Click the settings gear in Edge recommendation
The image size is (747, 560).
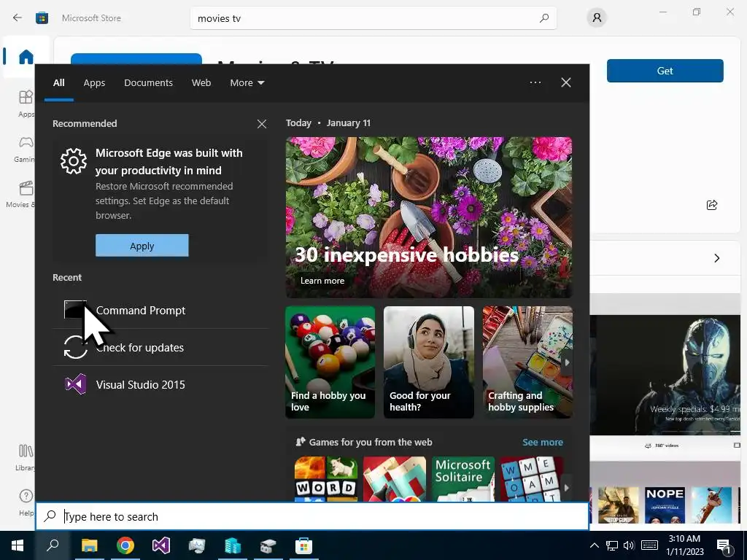(x=74, y=161)
